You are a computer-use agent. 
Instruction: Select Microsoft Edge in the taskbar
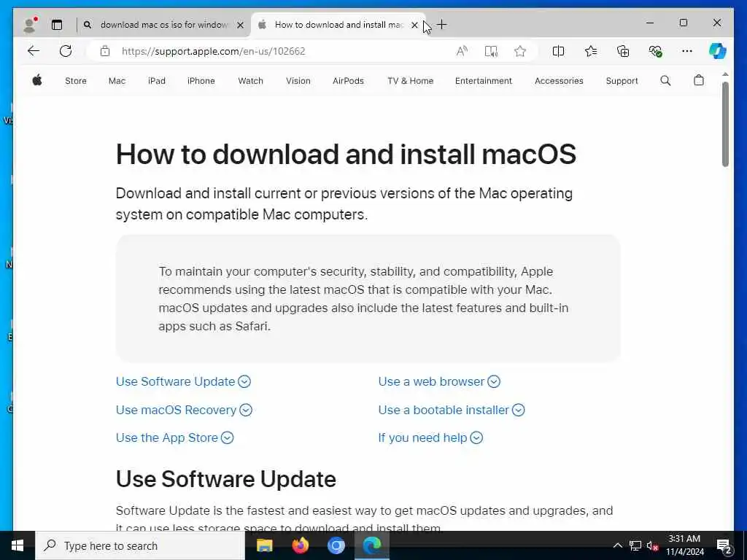click(x=371, y=545)
